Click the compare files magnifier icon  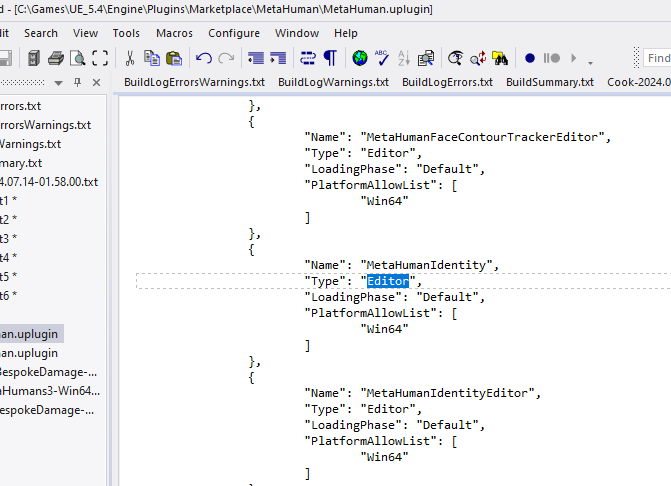[426, 58]
